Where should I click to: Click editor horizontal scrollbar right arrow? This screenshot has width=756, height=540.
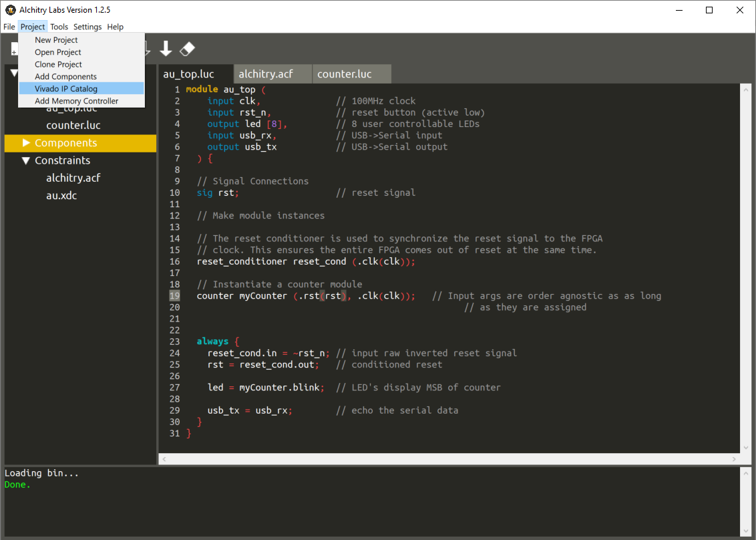tap(735, 459)
